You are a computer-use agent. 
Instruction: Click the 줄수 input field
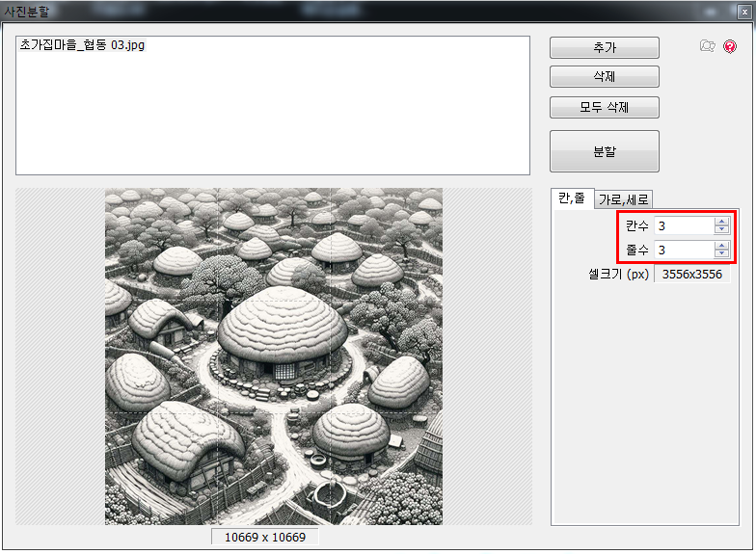pyautogui.click(x=685, y=250)
